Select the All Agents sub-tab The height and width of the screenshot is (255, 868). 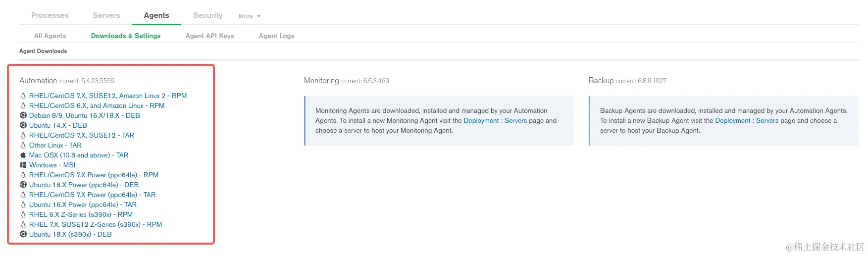click(x=50, y=36)
